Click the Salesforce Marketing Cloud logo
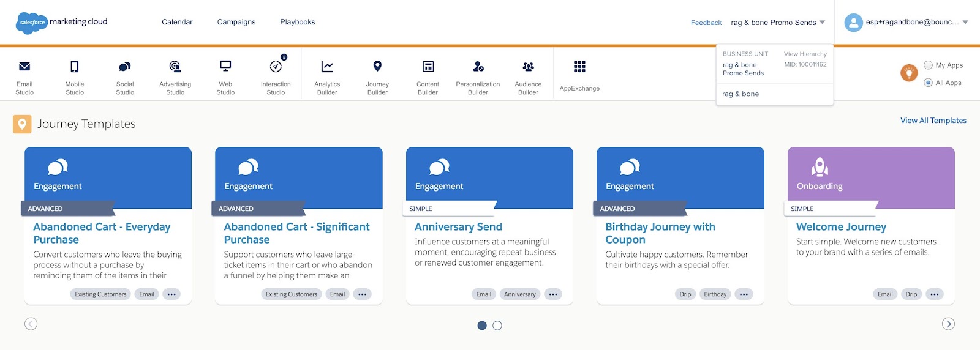980x350 pixels. [x=61, y=23]
